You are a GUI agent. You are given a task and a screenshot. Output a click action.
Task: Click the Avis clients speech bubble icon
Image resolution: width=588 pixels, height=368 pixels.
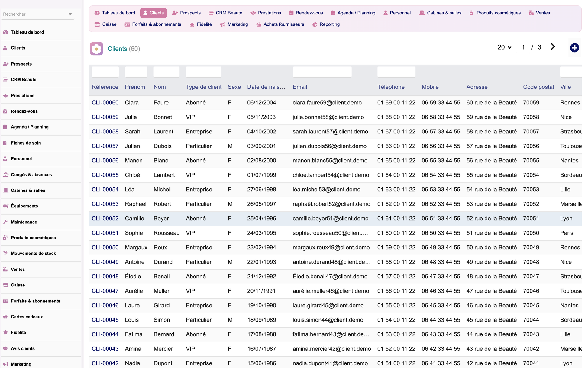[5, 348]
